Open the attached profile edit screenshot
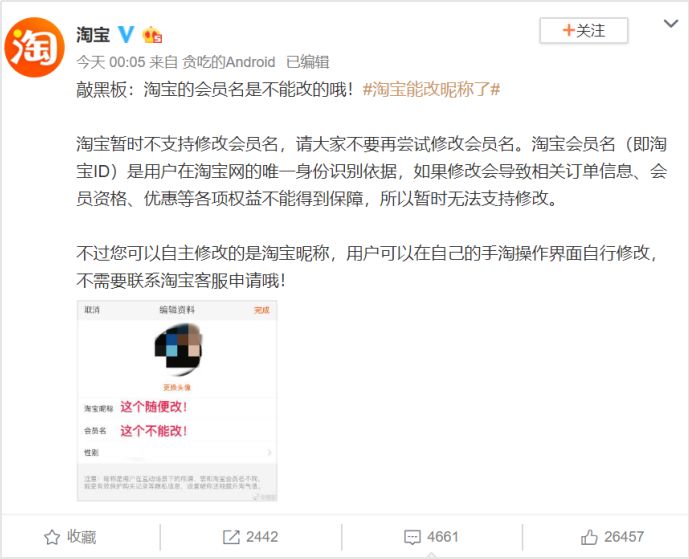 [x=177, y=401]
